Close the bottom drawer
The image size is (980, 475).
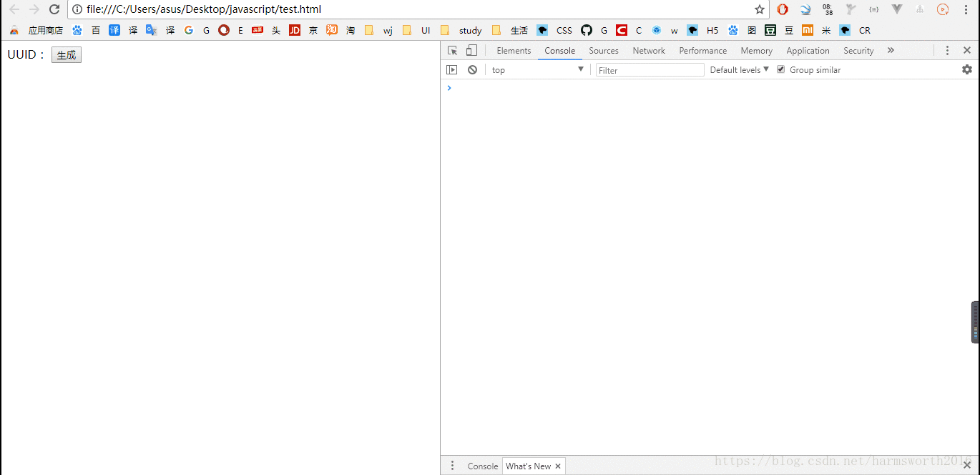click(967, 466)
